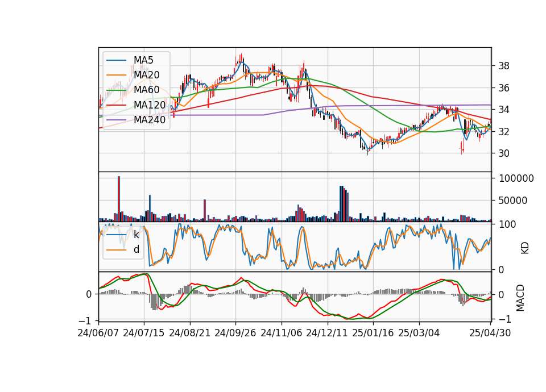Click the 24/07/15 date axis label
The height and width of the screenshot is (392, 546).
pos(143,333)
